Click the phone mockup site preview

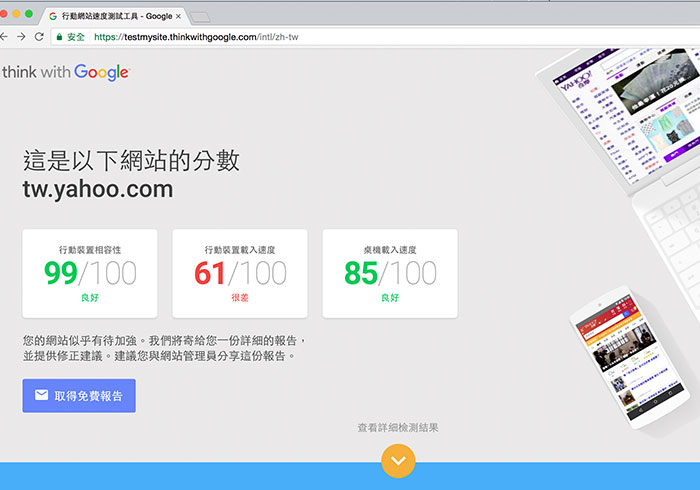pos(630,358)
